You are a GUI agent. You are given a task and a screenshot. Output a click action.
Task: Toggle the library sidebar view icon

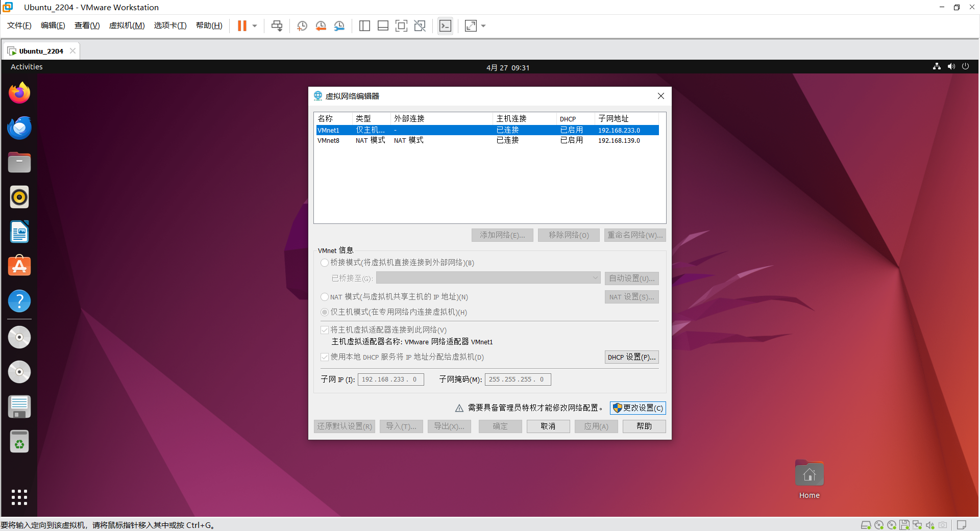[x=364, y=26]
